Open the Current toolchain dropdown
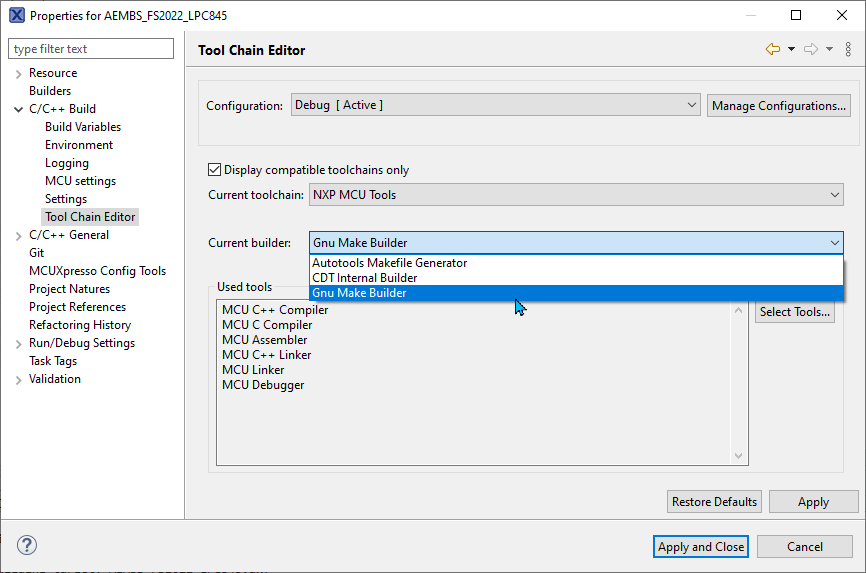 (x=575, y=195)
